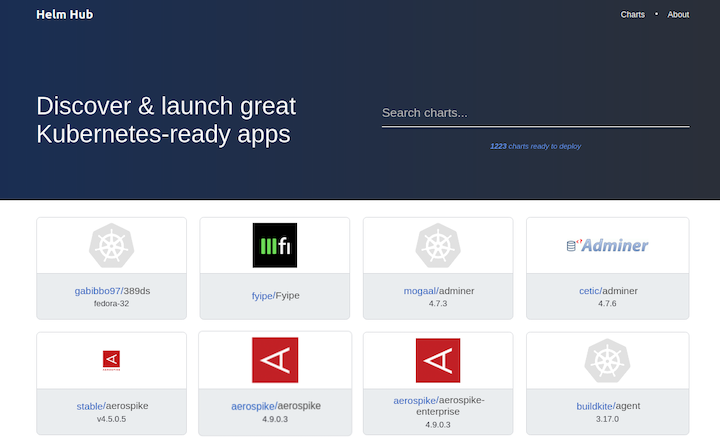Image resolution: width=720 pixels, height=439 pixels.
Task: Click version 3.17.0 on buildkite/agent
Action: tap(607, 419)
